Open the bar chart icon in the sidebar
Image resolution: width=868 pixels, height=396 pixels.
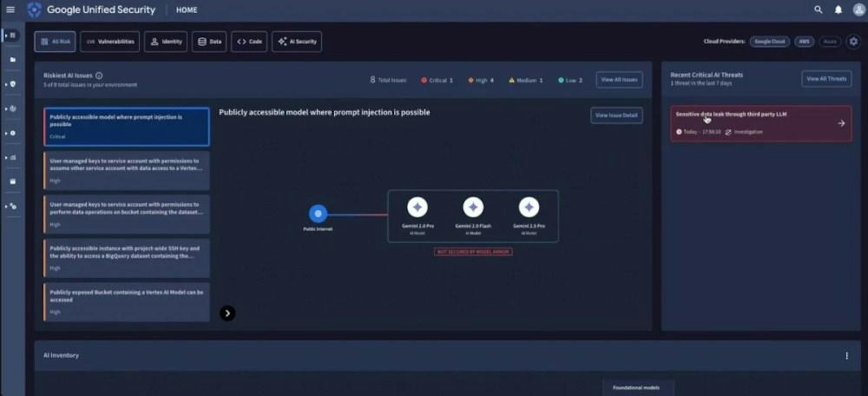coord(13,157)
